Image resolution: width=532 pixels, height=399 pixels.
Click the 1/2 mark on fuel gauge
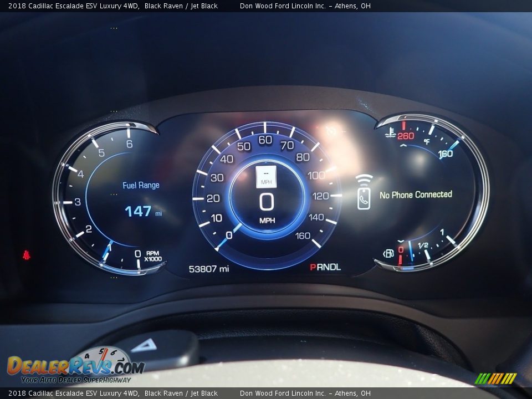pos(423,245)
